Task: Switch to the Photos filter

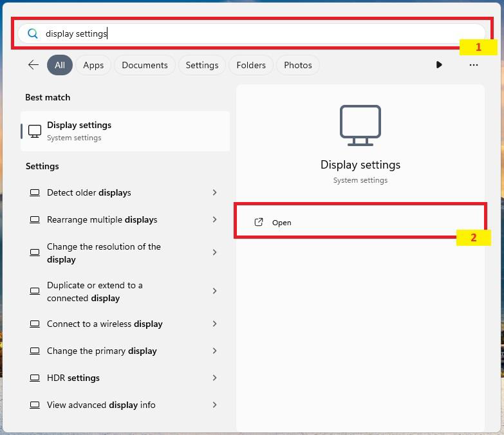Action: coord(298,65)
